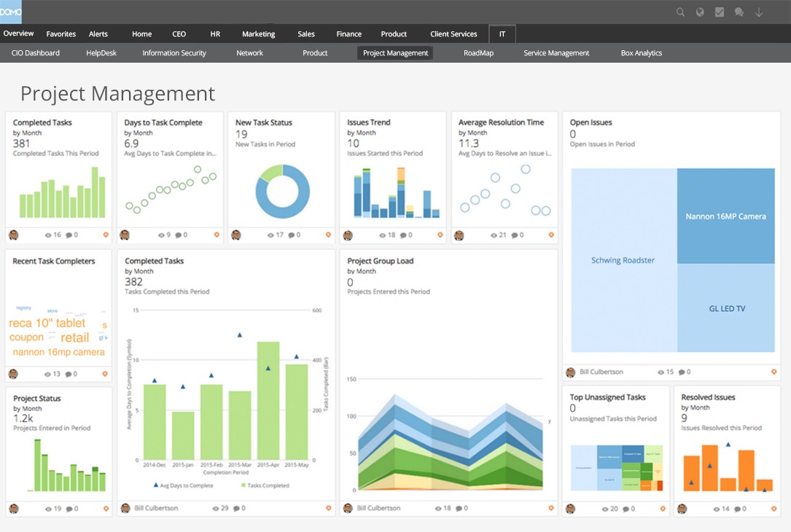Open the Days to Task Complete card title

(x=163, y=122)
